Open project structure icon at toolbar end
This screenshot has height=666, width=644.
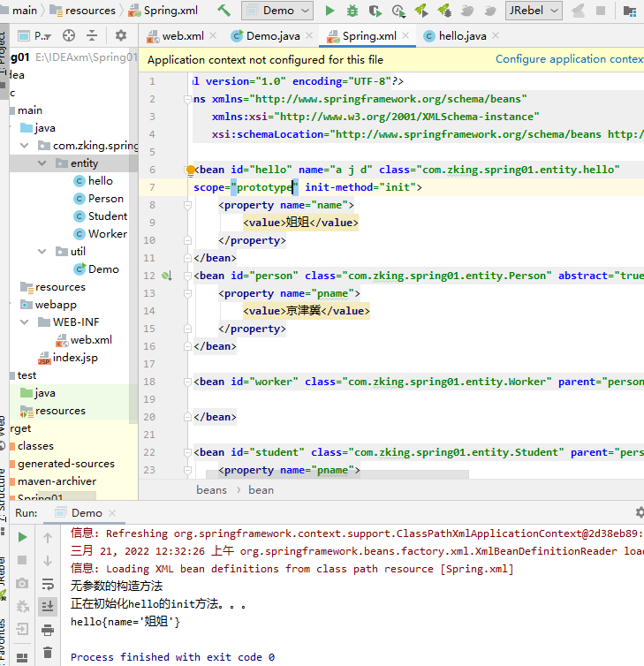pyautogui.click(x=630, y=11)
